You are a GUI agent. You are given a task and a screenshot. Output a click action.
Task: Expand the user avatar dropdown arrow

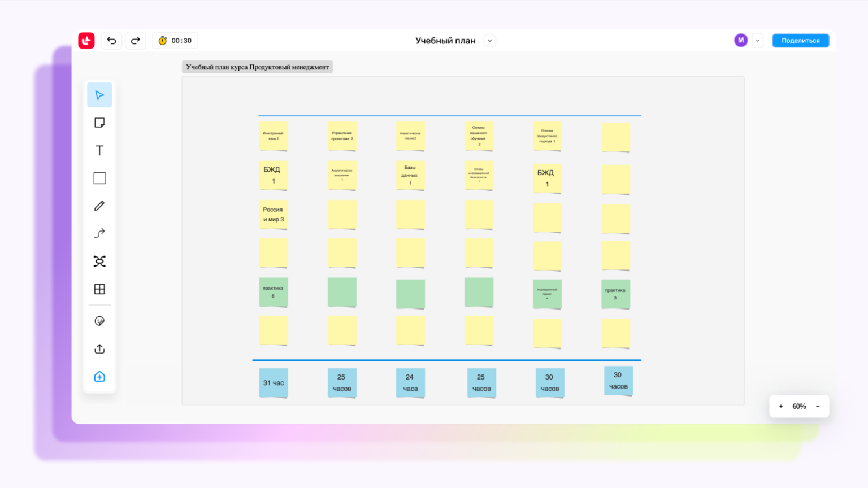(x=758, y=41)
